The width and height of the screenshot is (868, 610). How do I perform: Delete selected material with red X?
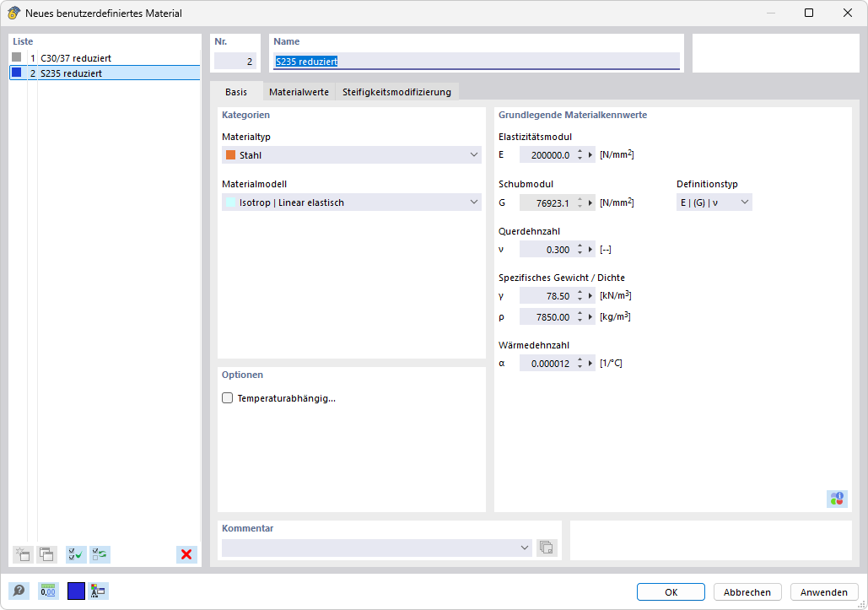pyautogui.click(x=186, y=554)
